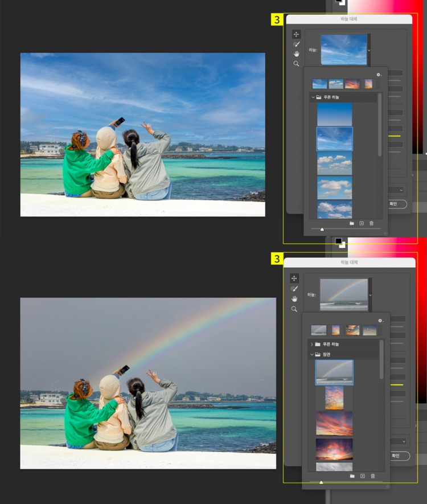Click the 푸른 하늘 folder label in blue-sky dialog

click(x=331, y=97)
